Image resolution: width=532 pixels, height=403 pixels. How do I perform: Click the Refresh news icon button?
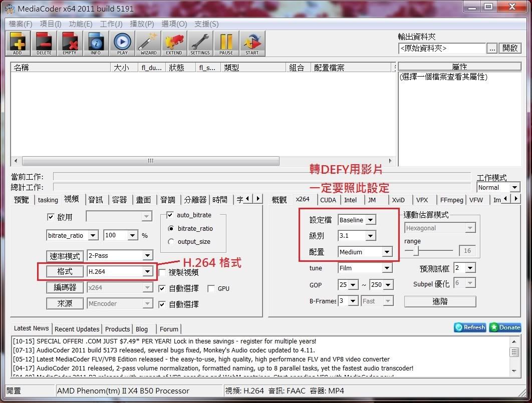470,327
